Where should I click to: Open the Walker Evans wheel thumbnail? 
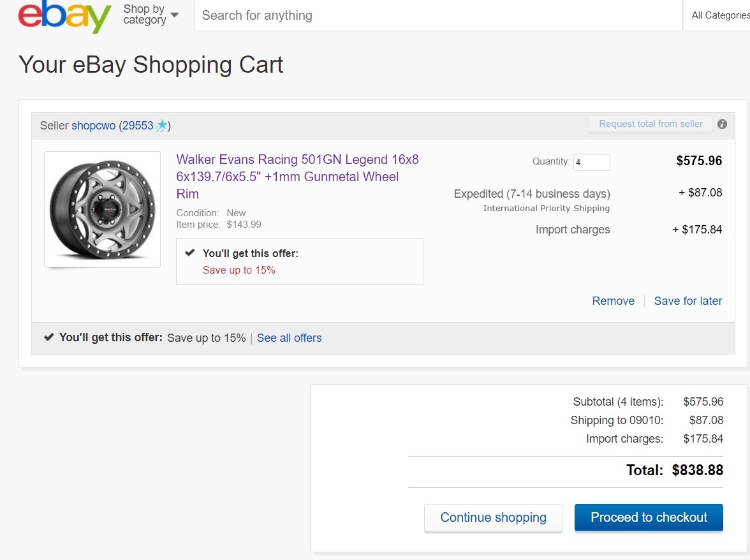(102, 209)
